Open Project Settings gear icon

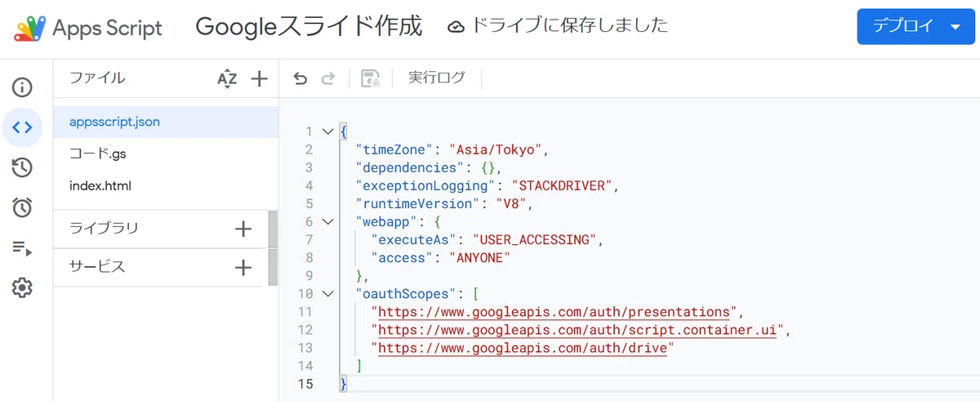click(22, 287)
